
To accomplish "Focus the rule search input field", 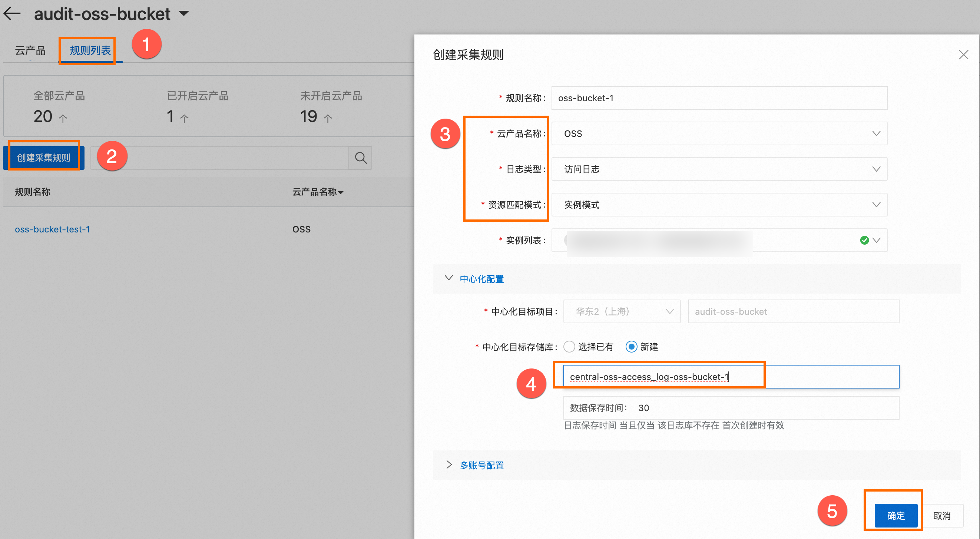I will (x=219, y=158).
